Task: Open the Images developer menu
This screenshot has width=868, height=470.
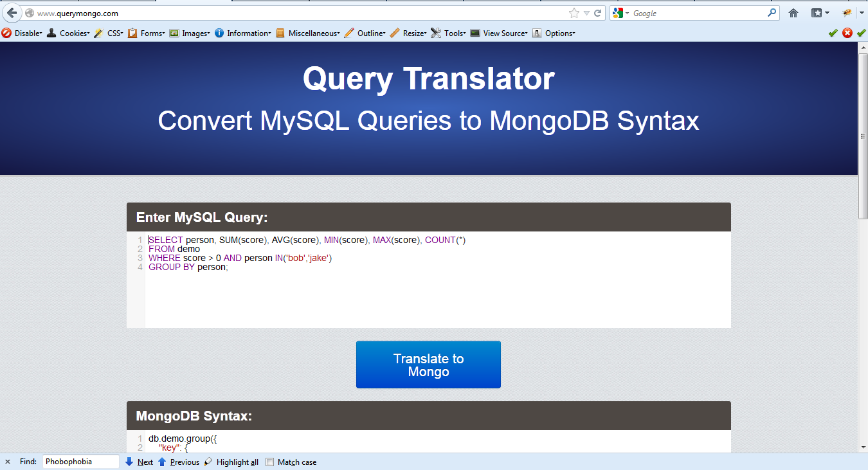Action: pyautogui.click(x=190, y=33)
